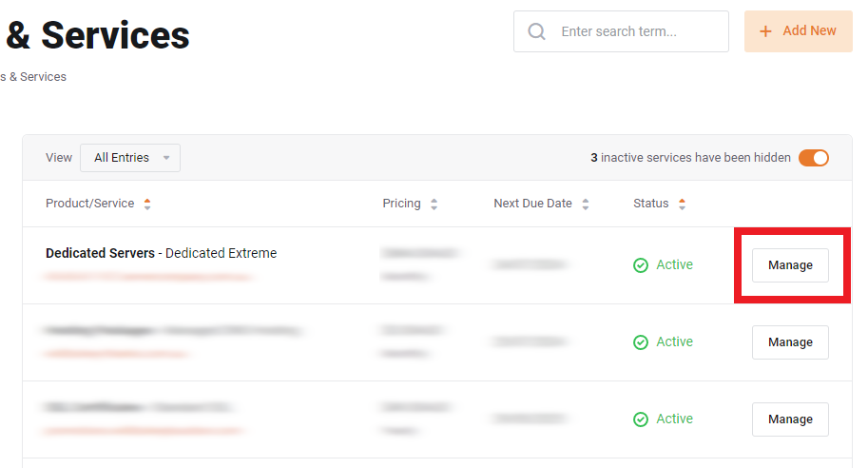Click Manage button in second row

point(790,342)
